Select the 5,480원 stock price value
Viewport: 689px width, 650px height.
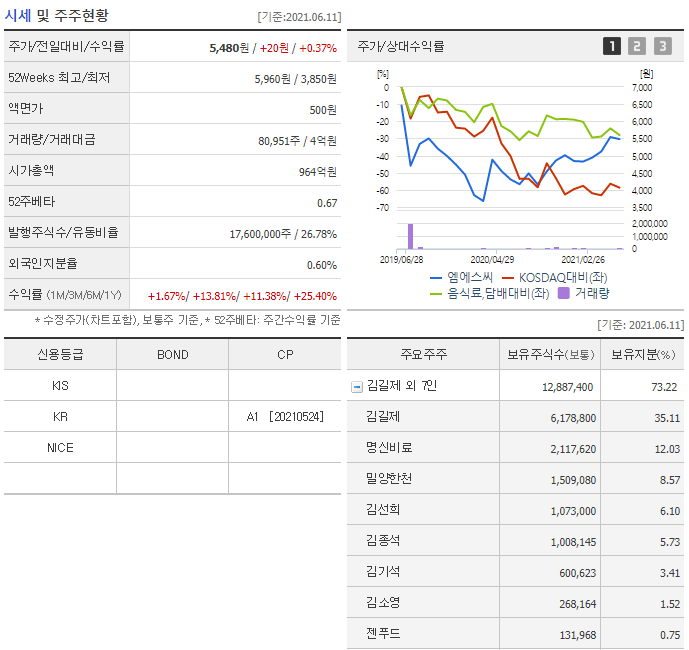pyautogui.click(x=229, y=48)
